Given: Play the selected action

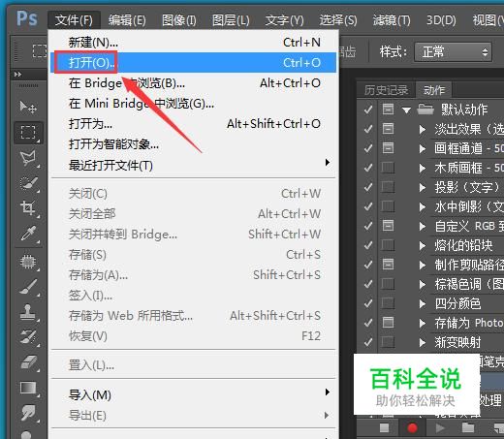Looking at the screenshot, I should click(x=440, y=428).
